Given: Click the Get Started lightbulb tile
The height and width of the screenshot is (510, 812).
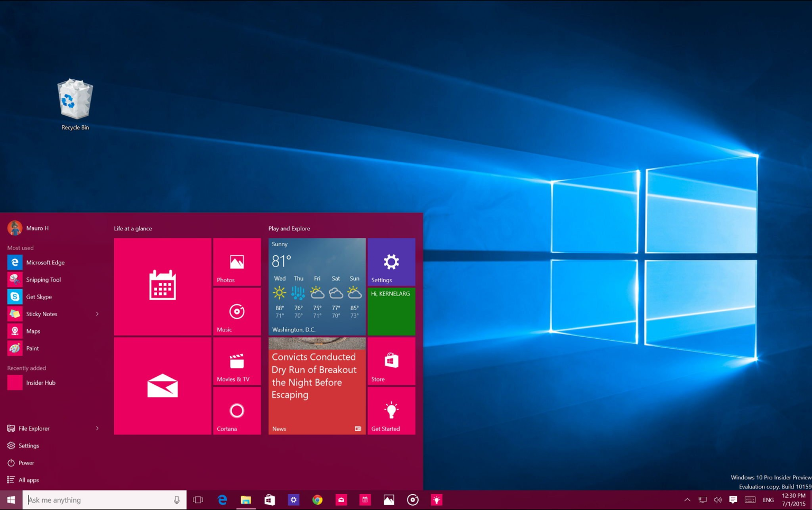Looking at the screenshot, I should 391,411.
